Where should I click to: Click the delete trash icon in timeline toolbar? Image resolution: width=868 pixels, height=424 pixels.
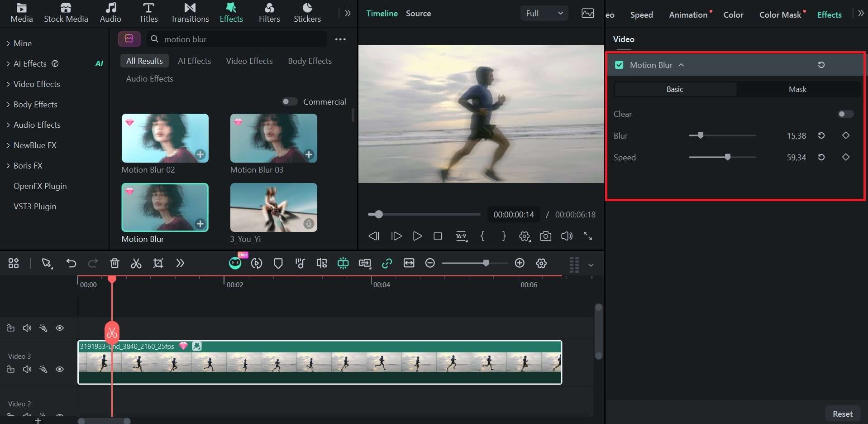[114, 263]
